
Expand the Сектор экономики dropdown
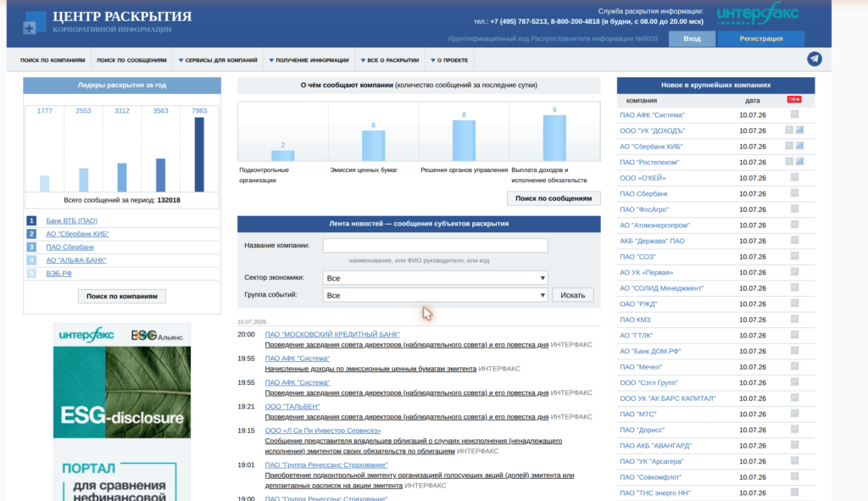(x=435, y=278)
